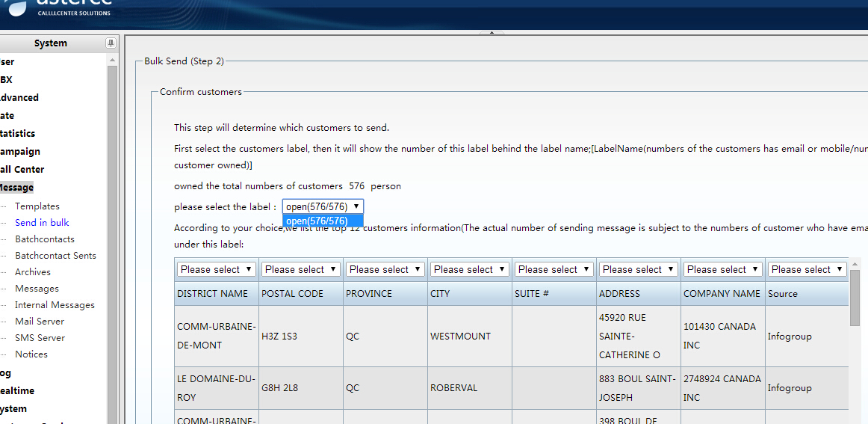This screenshot has height=424, width=868.
Task: Open Internal Messages from the sidebar
Action: 55,305
